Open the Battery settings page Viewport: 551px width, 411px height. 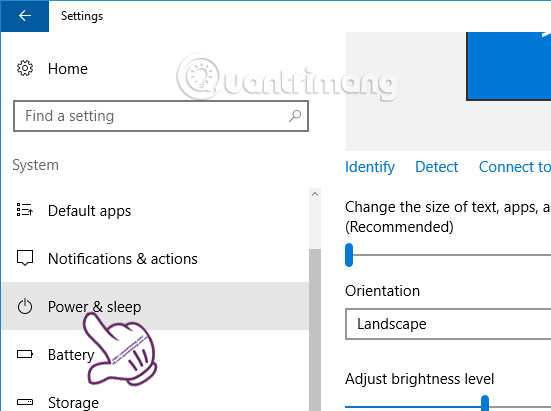155,354
